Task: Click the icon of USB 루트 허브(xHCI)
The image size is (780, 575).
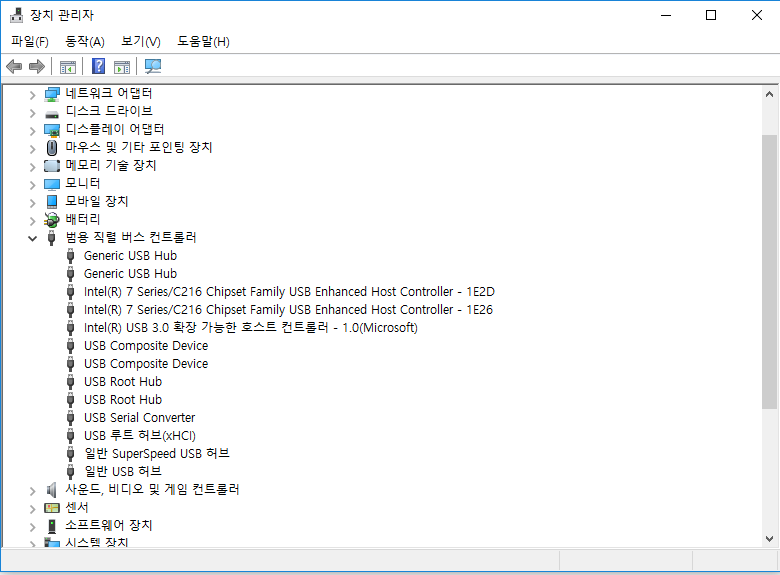Action: (x=71, y=436)
